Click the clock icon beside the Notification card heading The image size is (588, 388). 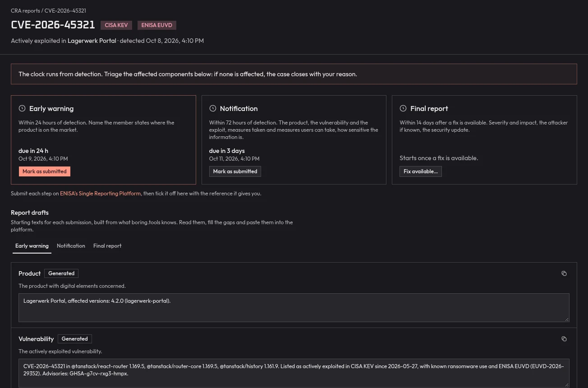click(x=213, y=108)
